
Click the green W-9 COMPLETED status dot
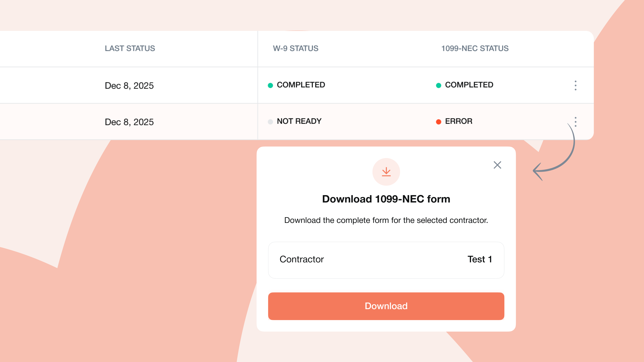tap(270, 85)
